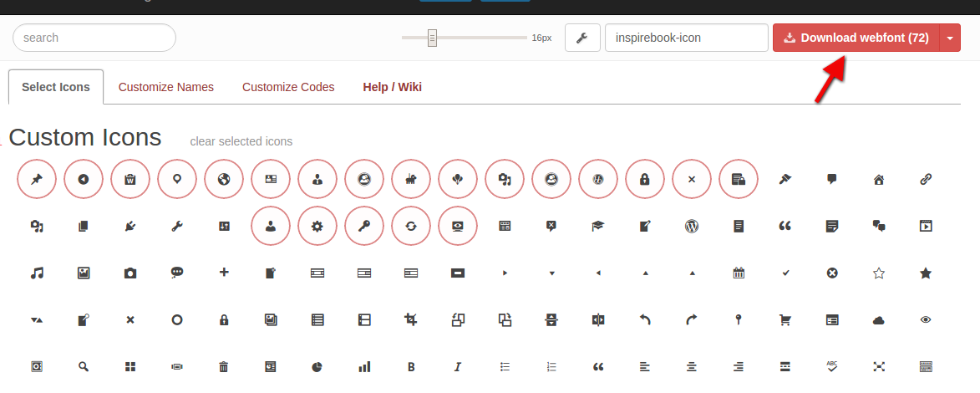Choose the trash can icon
980x393 pixels.
223,366
